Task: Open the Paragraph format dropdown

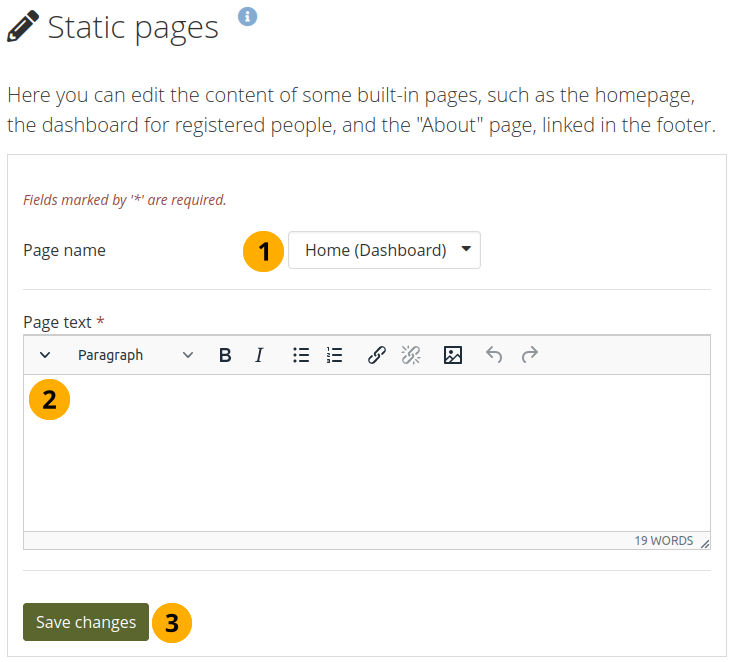Action: (x=135, y=355)
